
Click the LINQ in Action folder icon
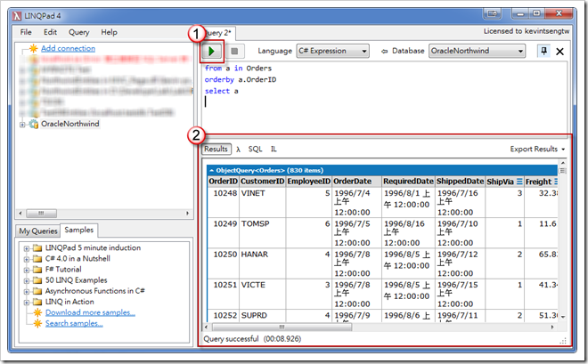[37, 302]
